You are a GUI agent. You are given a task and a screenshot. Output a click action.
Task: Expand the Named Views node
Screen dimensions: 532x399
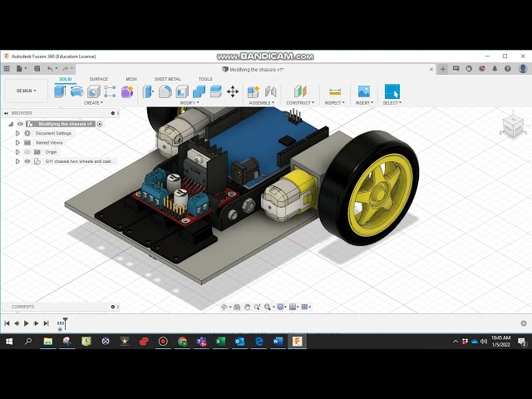[x=17, y=143]
